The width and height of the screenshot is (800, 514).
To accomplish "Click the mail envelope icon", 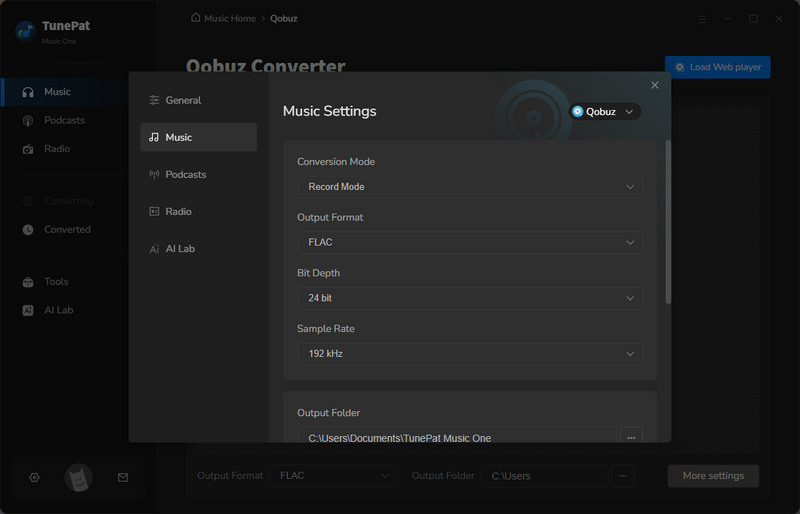I will (x=123, y=478).
